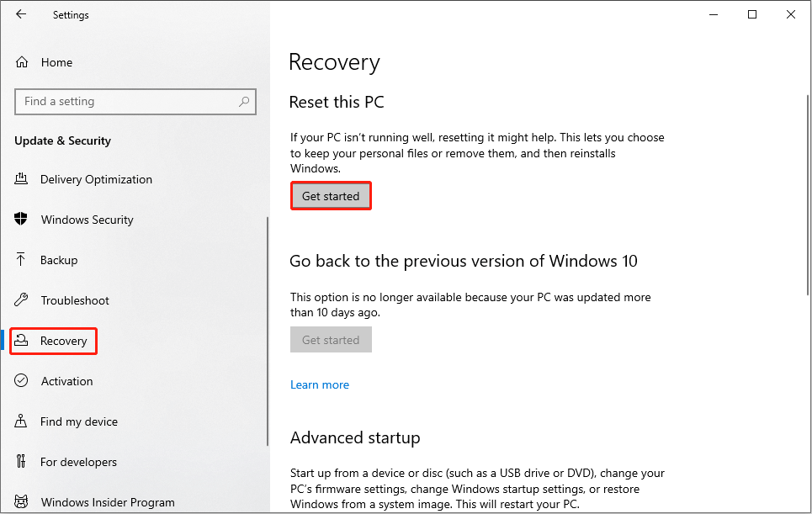The height and width of the screenshot is (514, 812).
Task: Click the Home house icon
Action: point(22,62)
